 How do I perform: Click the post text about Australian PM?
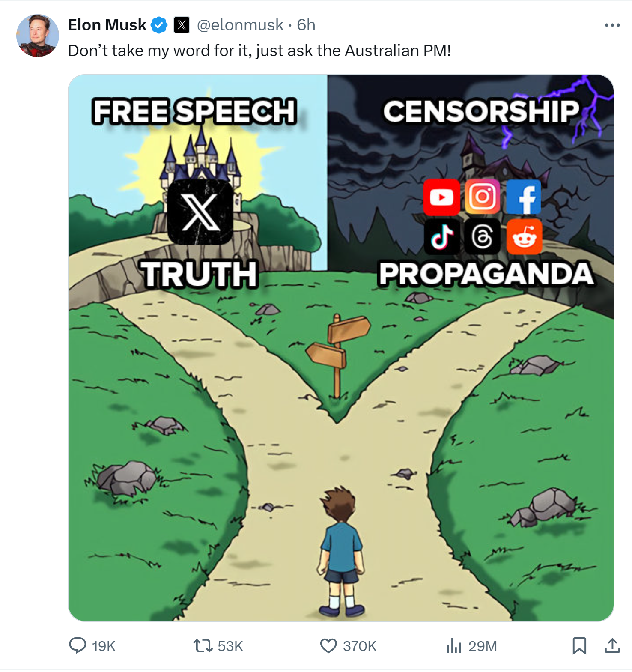pos(259,51)
